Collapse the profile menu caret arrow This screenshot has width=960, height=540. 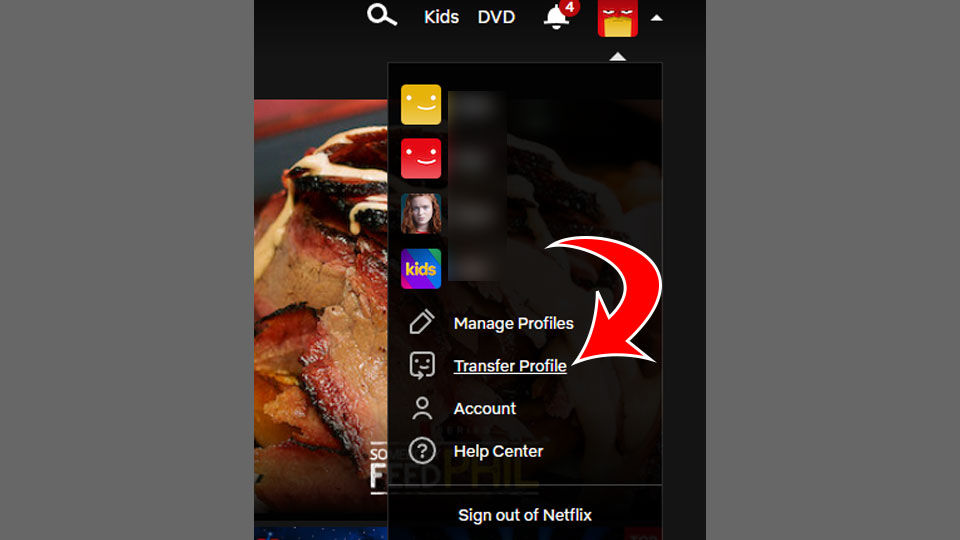(x=657, y=18)
